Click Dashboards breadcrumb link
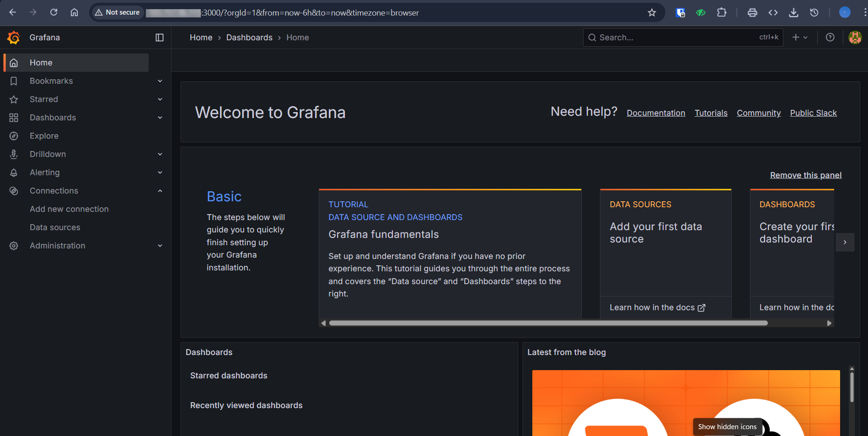 tap(249, 38)
